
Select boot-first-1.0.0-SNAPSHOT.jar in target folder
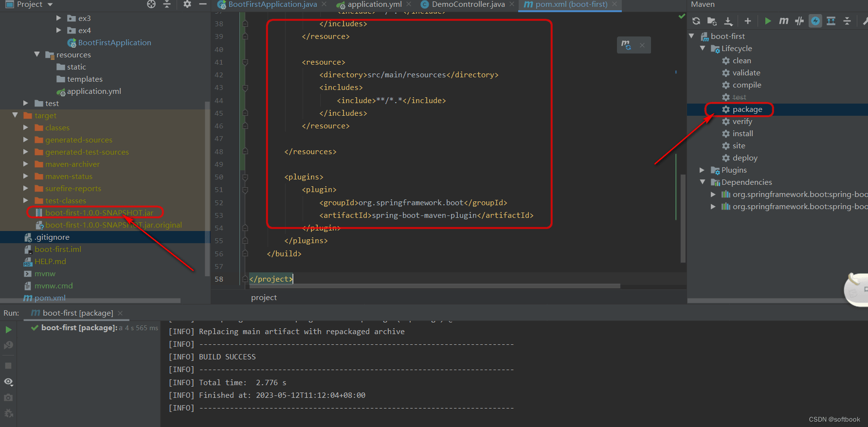point(99,213)
